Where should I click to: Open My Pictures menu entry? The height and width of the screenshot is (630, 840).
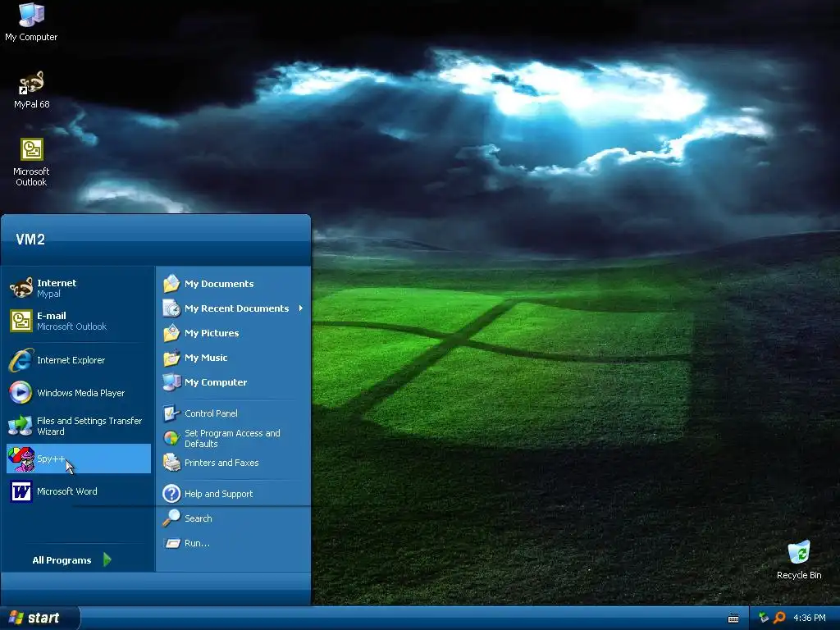234,333
